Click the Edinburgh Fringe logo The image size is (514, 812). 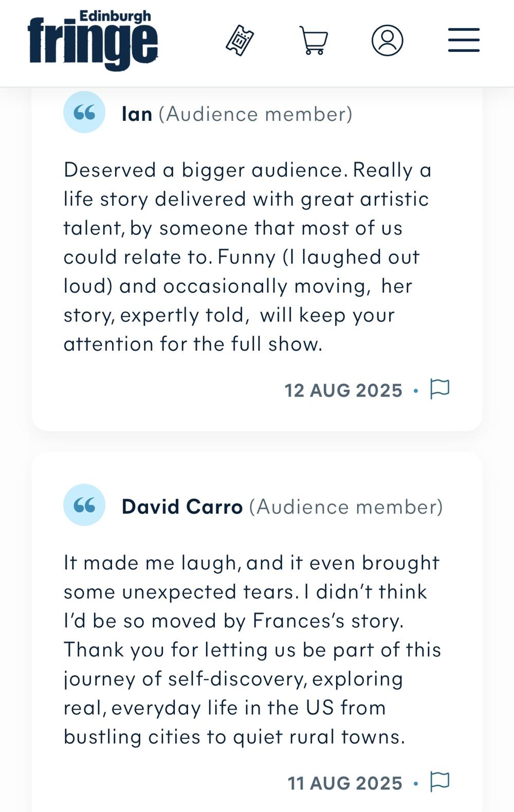pyautogui.click(x=93, y=41)
